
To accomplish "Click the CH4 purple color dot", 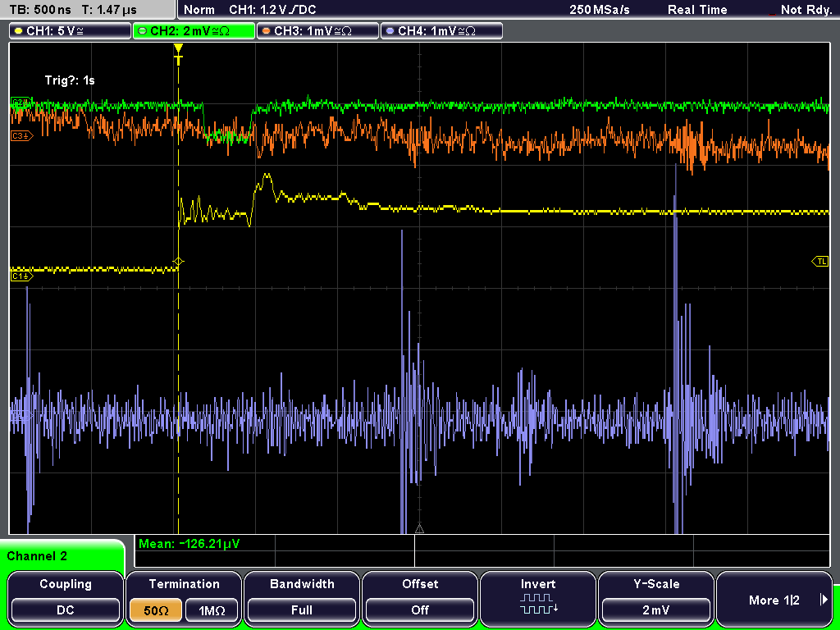I will [390, 31].
